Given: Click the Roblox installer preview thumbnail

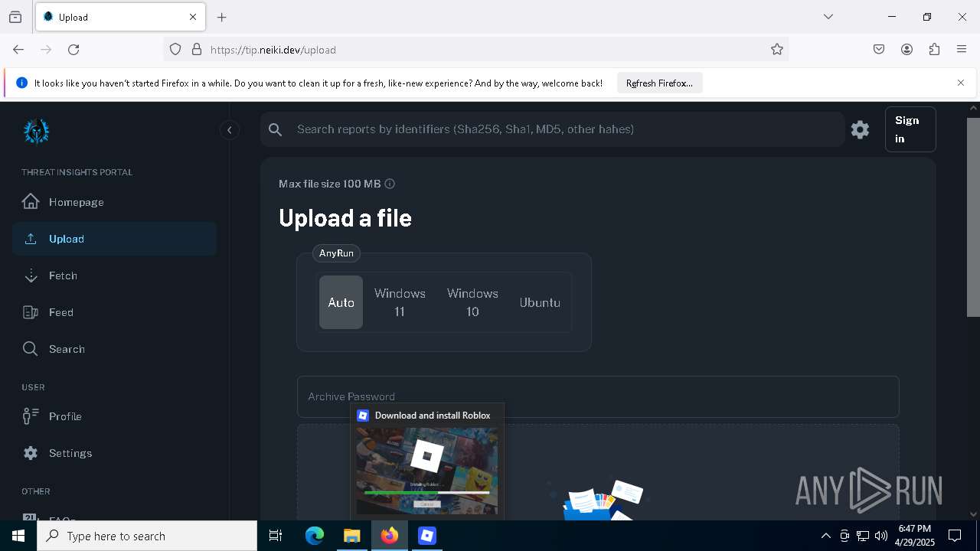Looking at the screenshot, I should [427, 471].
